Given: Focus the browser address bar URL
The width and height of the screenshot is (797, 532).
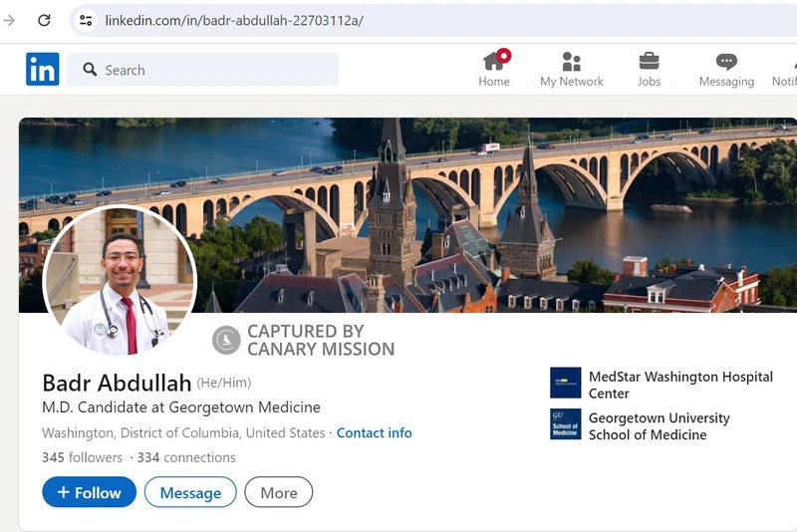Looking at the screenshot, I should click(234, 20).
